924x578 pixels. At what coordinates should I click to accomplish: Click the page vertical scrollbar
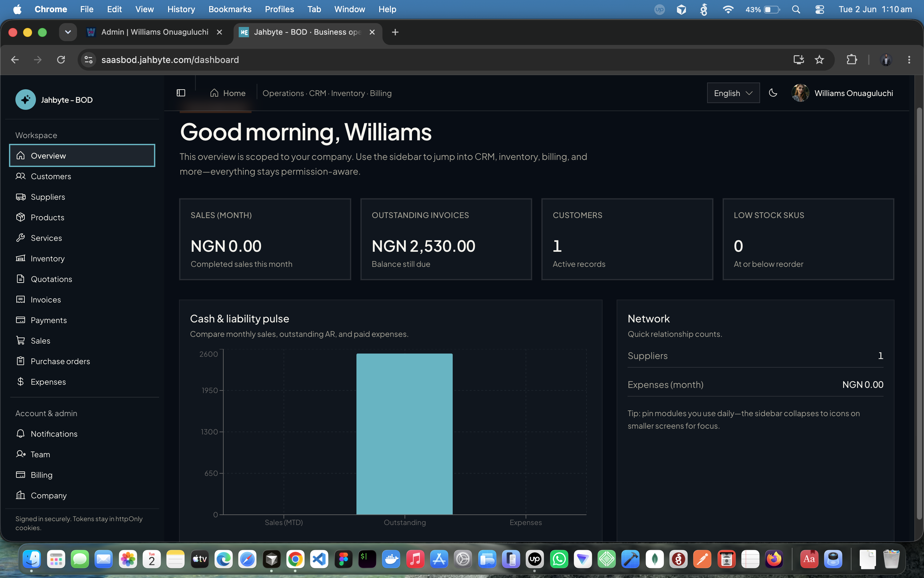pos(919,313)
